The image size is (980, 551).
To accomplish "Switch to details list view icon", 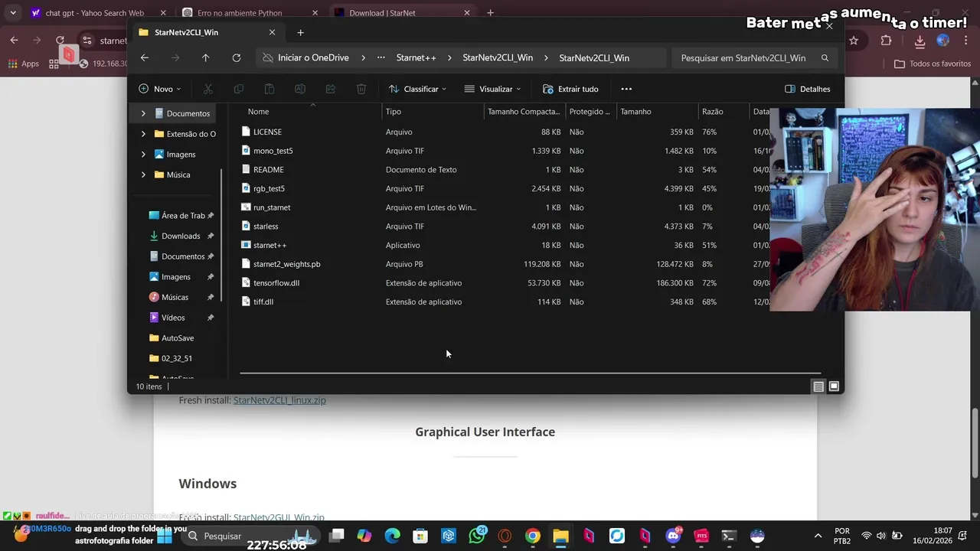I will tap(818, 386).
